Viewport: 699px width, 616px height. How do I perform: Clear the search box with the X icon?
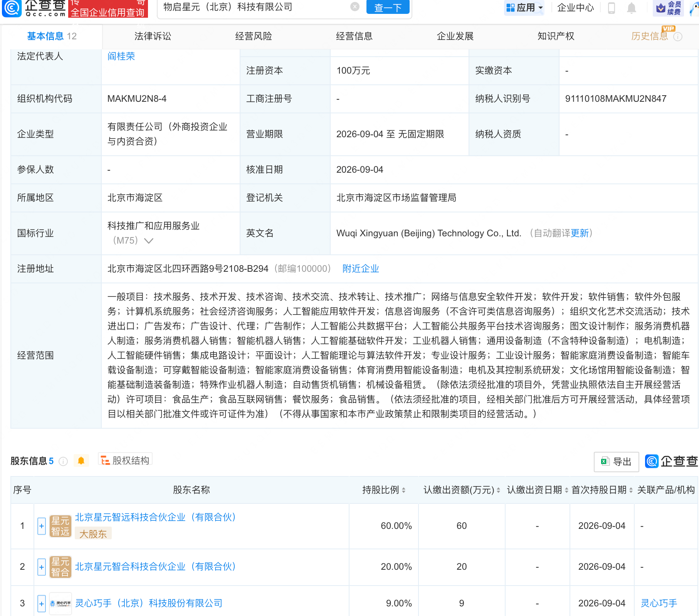[355, 7]
